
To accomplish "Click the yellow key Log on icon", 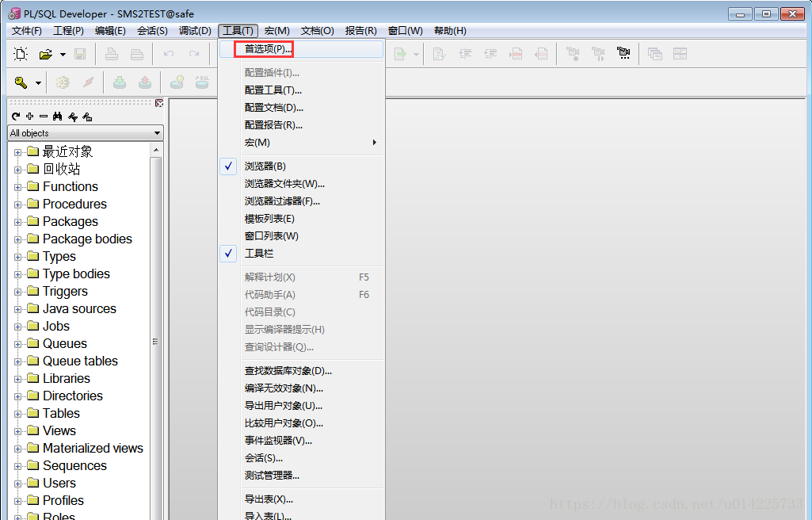I will tap(21, 82).
